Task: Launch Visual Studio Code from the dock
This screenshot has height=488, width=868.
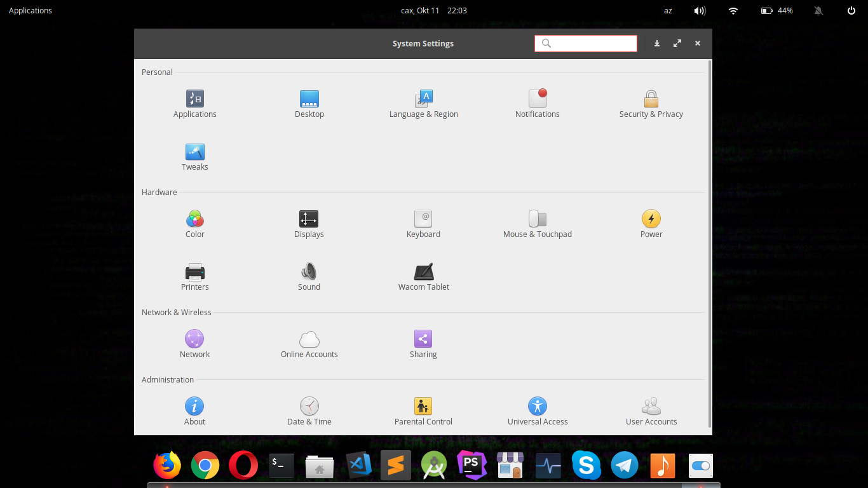Action: point(358,466)
